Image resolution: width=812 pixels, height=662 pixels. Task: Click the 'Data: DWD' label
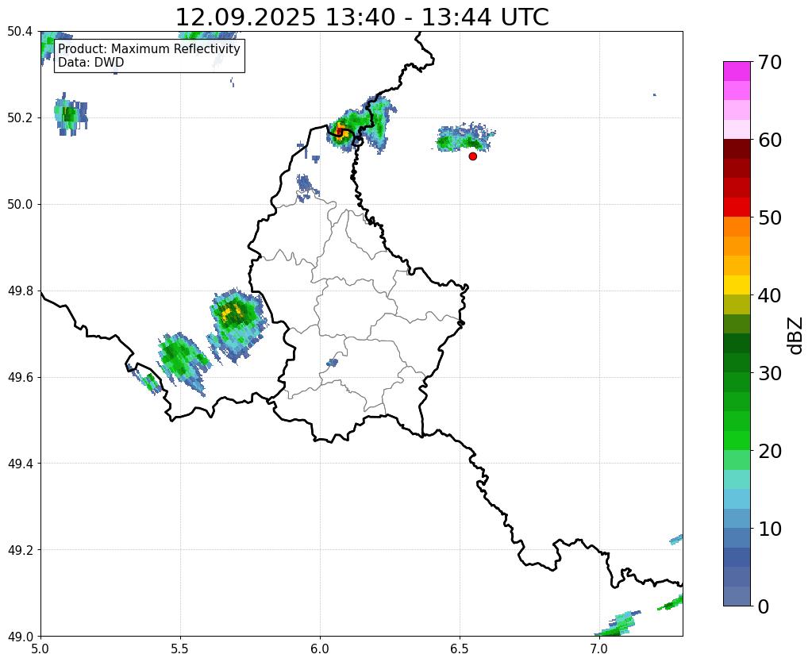click(x=91, y=63)
